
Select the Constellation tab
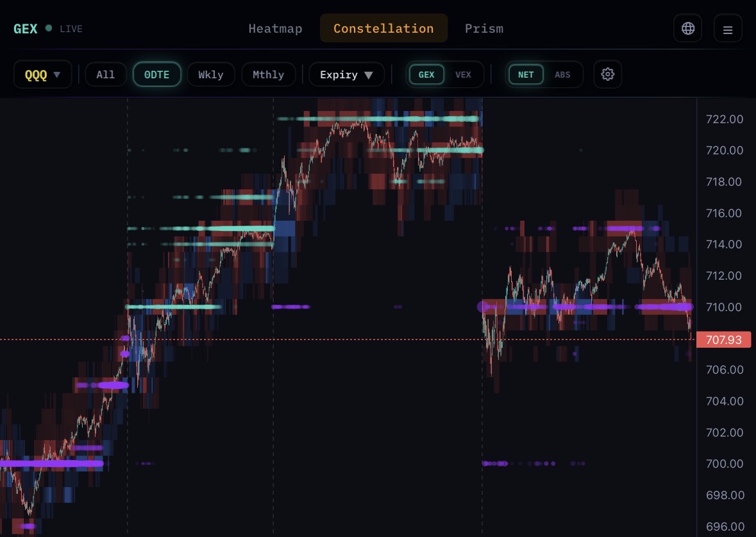[384, 28]
